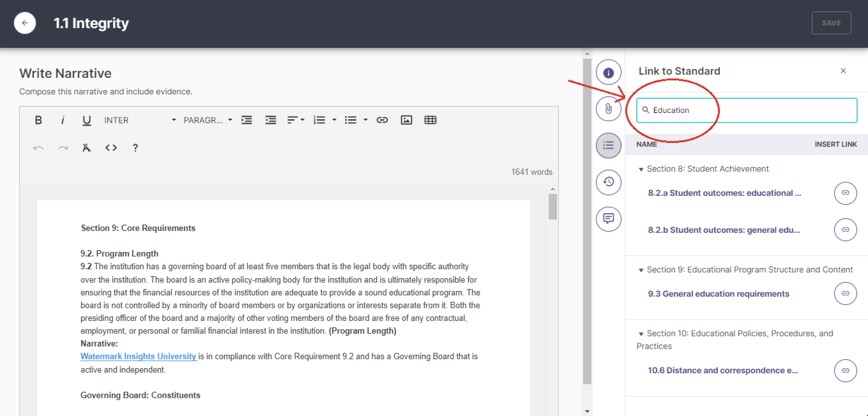The image size is (868, 416).
Task: Collapse Section 10: Educational Policies group
Action: tap(641, 334)
